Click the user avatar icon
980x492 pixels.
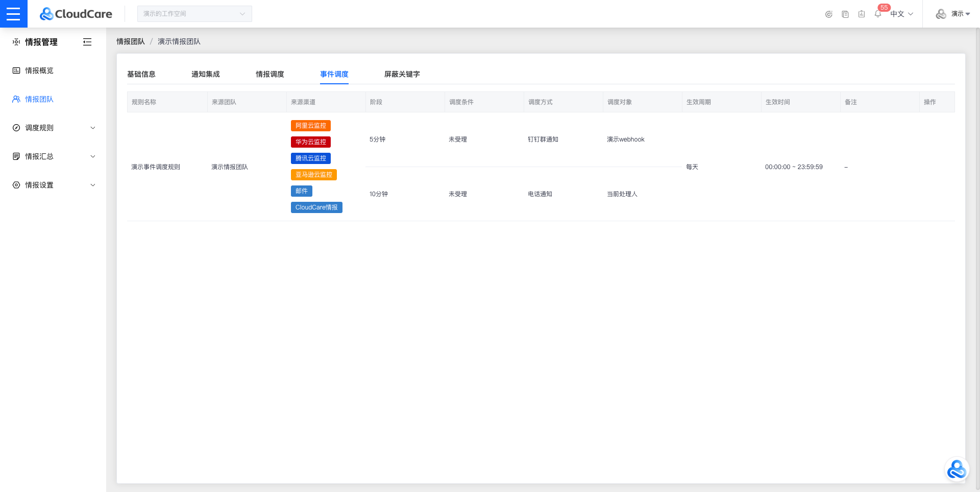941,14
